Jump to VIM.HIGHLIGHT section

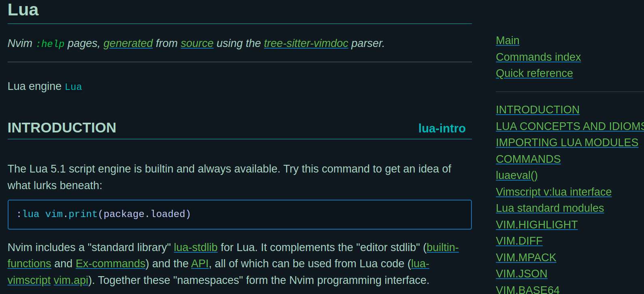[537, 225]
